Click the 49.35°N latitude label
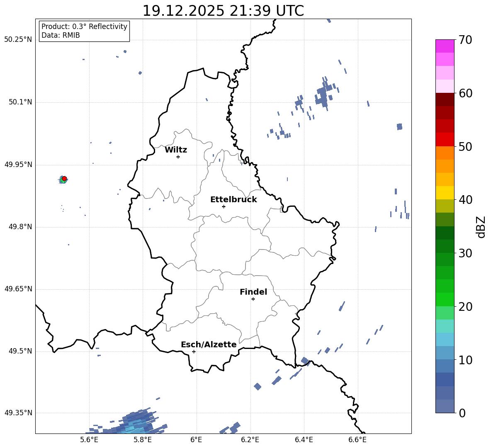This screenshot has height=448, width=491. (x=18, y=413)
